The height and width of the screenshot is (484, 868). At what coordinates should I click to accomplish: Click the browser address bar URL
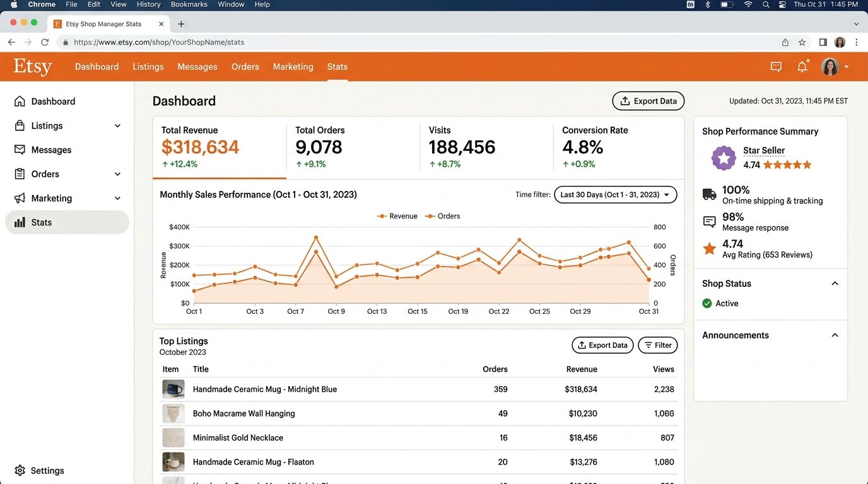[x=159, y=42]
